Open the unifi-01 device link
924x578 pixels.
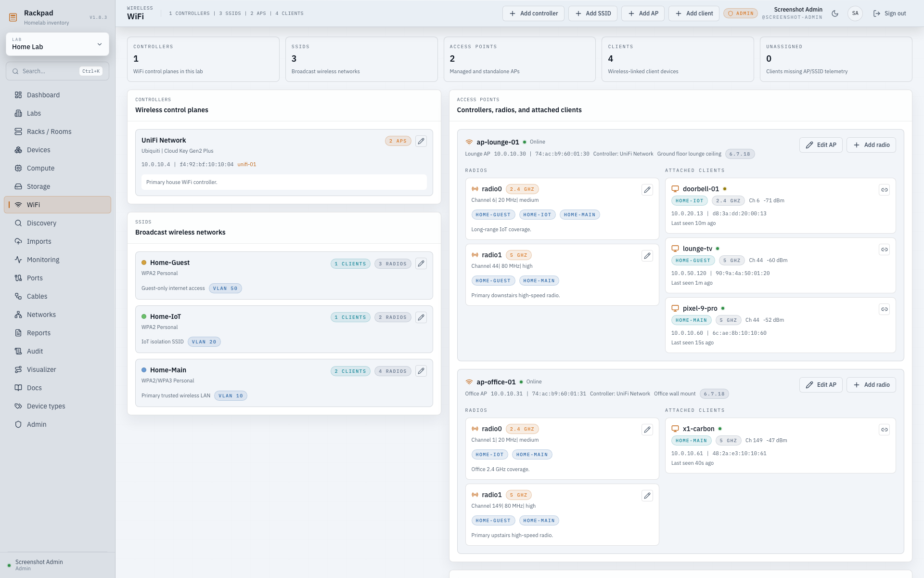point(247,164)
